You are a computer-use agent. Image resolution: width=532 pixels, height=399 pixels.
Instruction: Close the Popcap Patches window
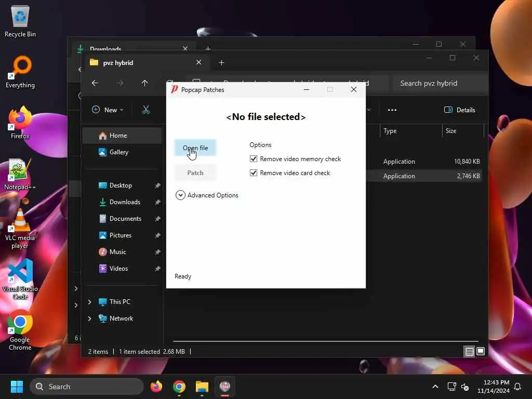coord(353,89)
